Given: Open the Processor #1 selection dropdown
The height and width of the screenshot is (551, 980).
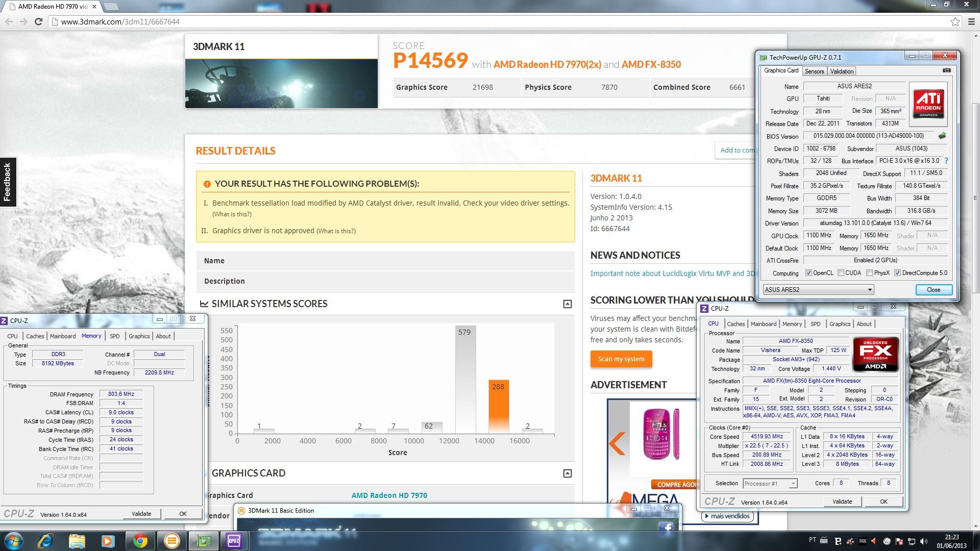Looking at the screenshot, I should coord(770,483).
